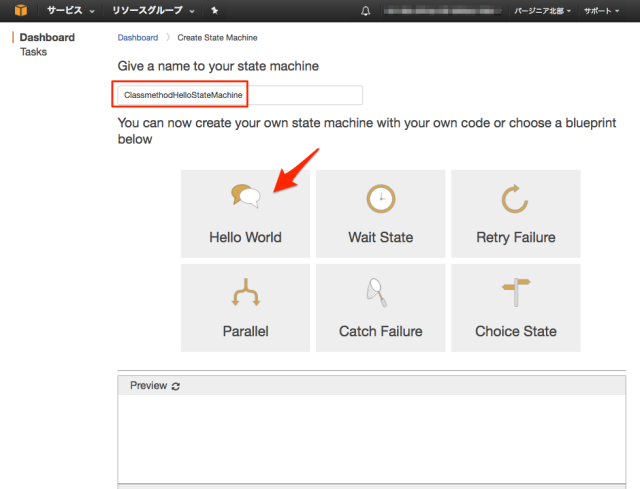Click the 'Give a name to your state machine' heading
The image size is (640, 489).
[218, 66]
